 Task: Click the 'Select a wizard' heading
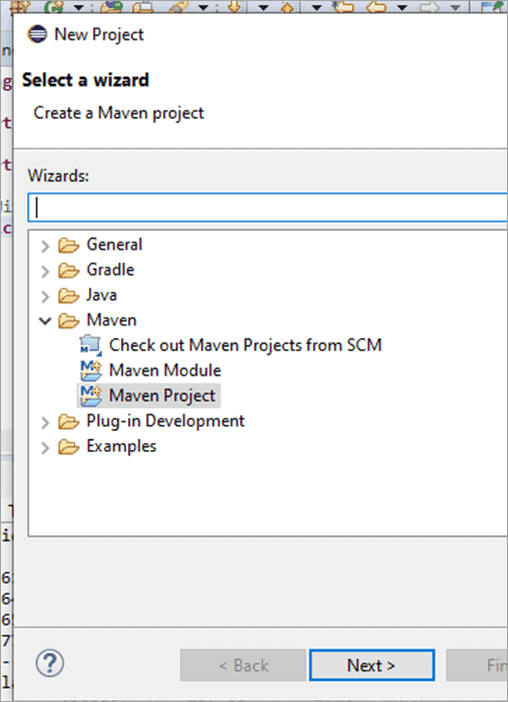pos(85,80)
